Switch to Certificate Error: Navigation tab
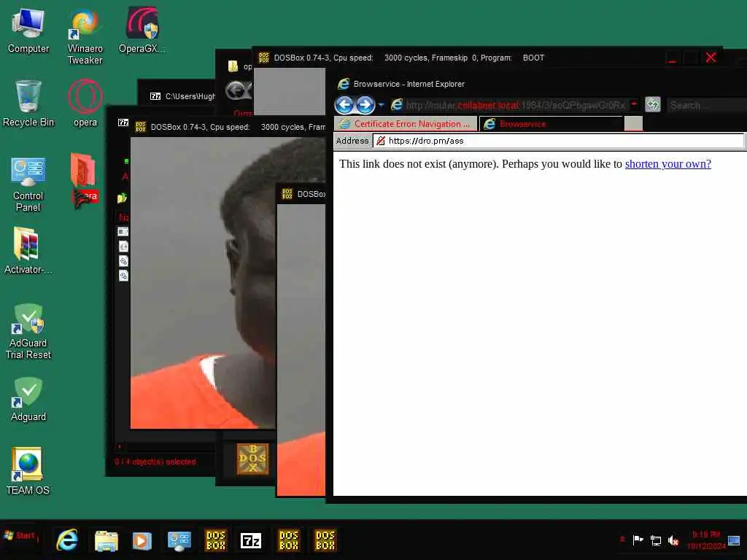 coord(406,124)
